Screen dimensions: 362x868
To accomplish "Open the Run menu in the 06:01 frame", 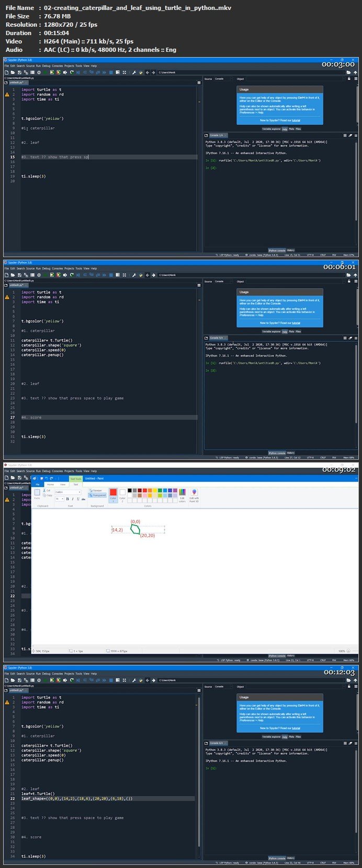I will (x=38, y=269).
